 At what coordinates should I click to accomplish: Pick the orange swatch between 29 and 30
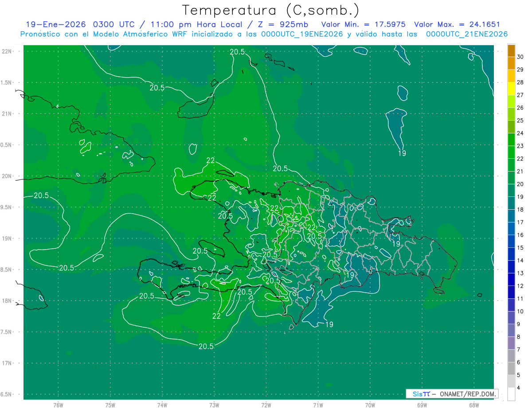(511, 63)
